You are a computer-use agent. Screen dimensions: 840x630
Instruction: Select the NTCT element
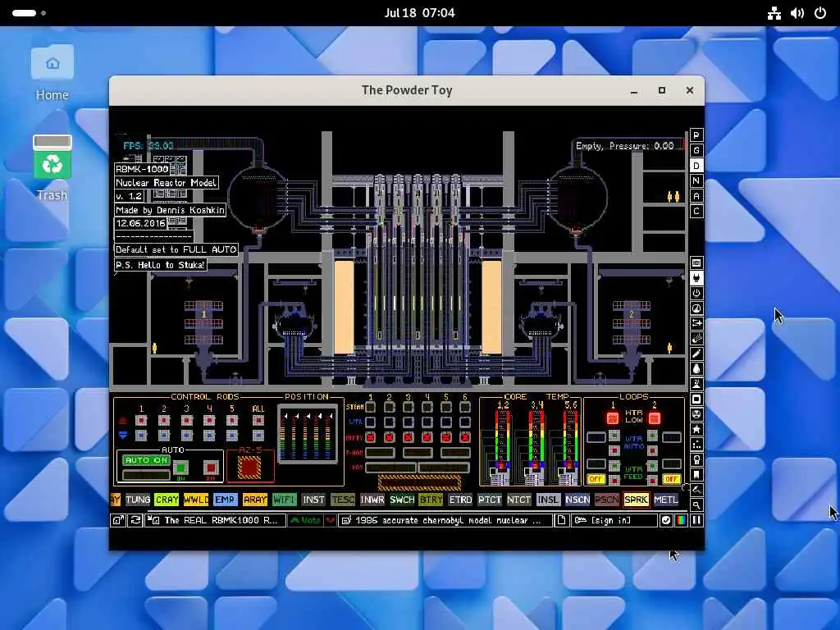(518, 500)
